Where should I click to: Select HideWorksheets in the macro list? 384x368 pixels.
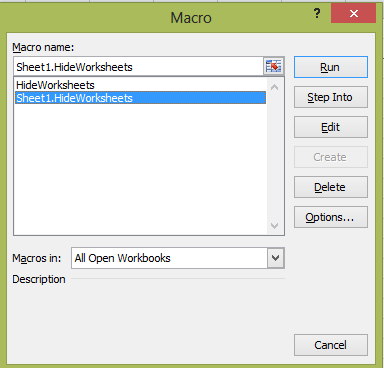coord(55,85)
